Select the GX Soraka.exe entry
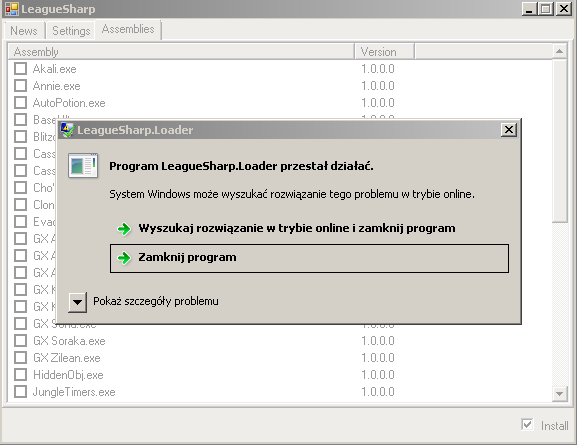Viewport: 577px width, 445px height. (69, 341)
